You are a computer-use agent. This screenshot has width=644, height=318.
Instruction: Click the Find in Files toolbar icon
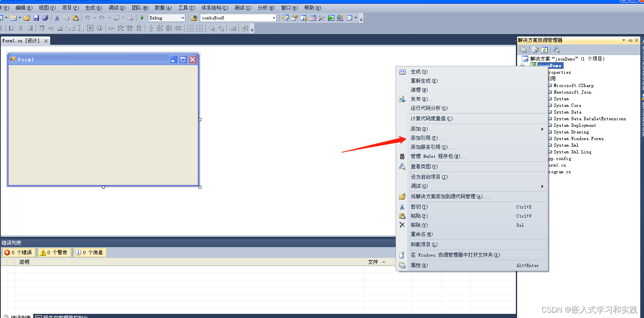(194, 18)
